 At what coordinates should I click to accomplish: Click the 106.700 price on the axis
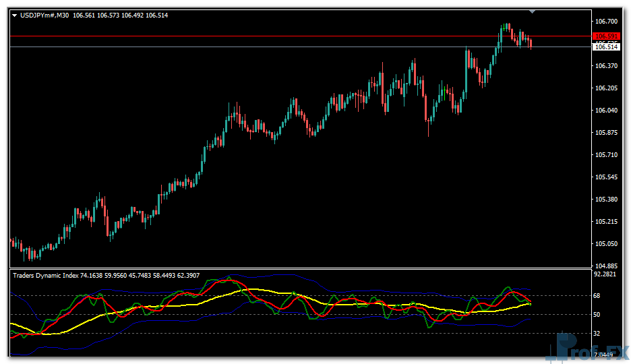tap(606, 22)
